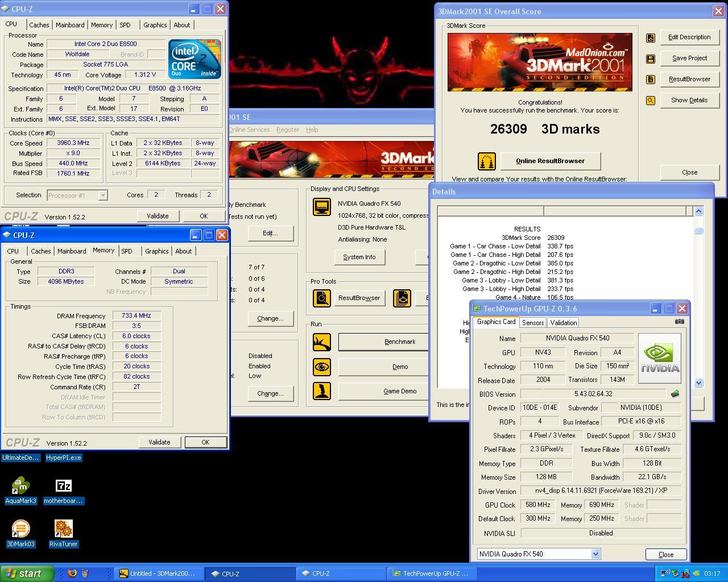Click the NVIDIA logo in GPU-Z
The image size is (728, 582).
point(660,358)
